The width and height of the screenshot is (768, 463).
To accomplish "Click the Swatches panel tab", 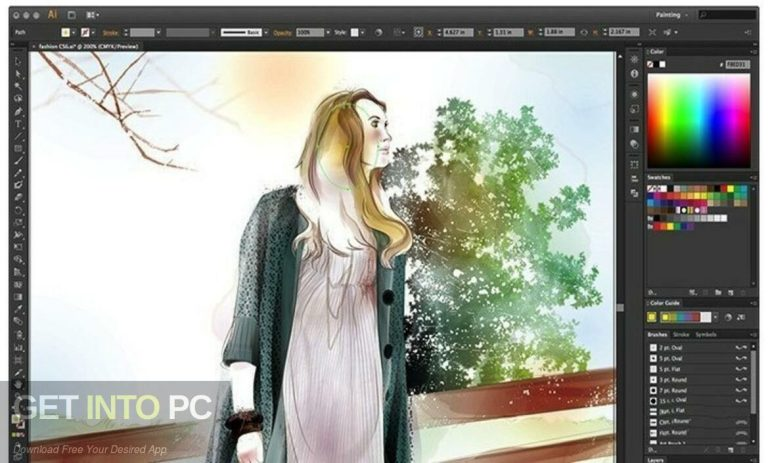I will tap(659, 177).
